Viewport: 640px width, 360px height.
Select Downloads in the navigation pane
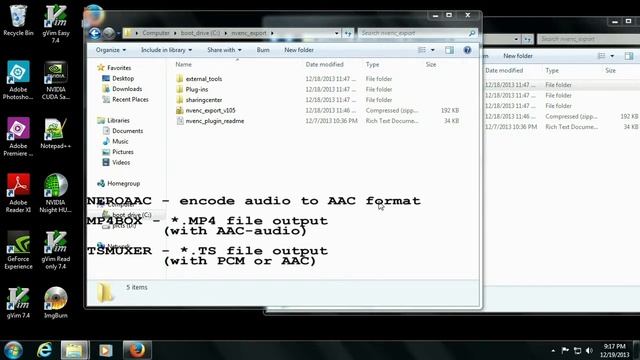122,89
